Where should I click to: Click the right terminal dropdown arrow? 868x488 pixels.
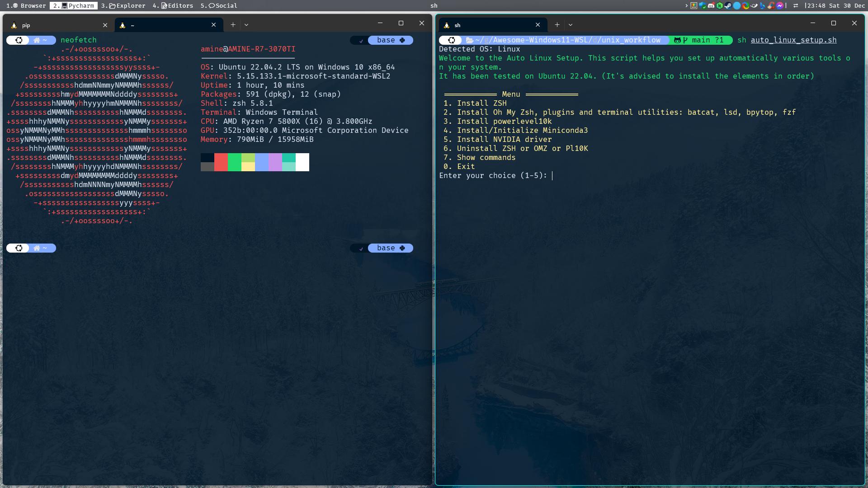click(x=571, y=24)
